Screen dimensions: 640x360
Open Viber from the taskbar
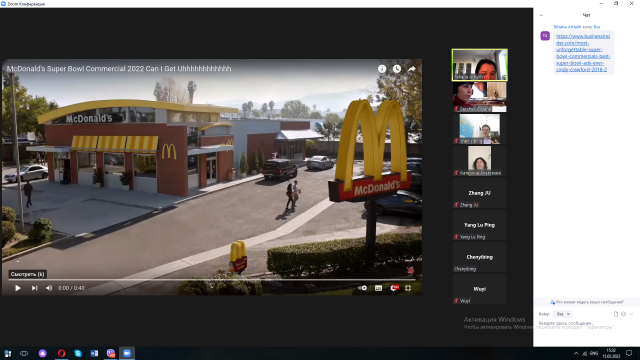(x=111, y=353)
